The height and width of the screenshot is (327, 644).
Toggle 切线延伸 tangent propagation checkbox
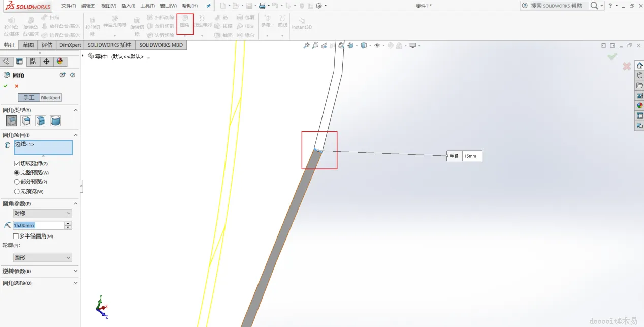17,164
